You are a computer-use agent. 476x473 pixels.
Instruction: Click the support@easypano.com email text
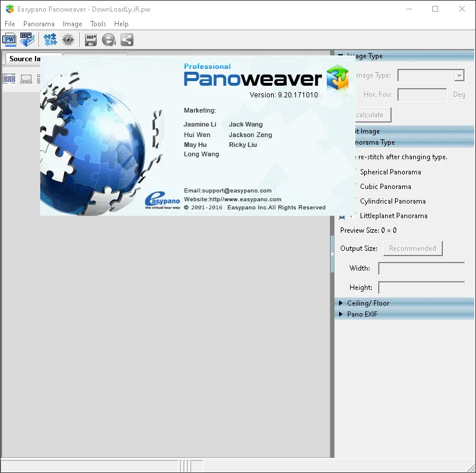click(x=237, y=191)
